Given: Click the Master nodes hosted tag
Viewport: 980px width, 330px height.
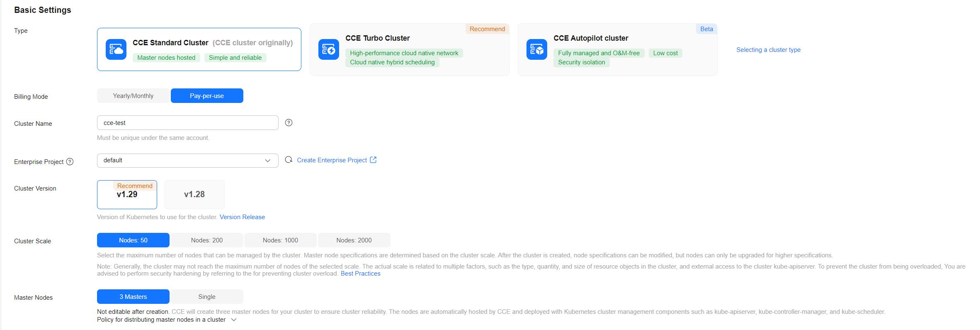Looking at the screenshot, I should coord(166,58).
